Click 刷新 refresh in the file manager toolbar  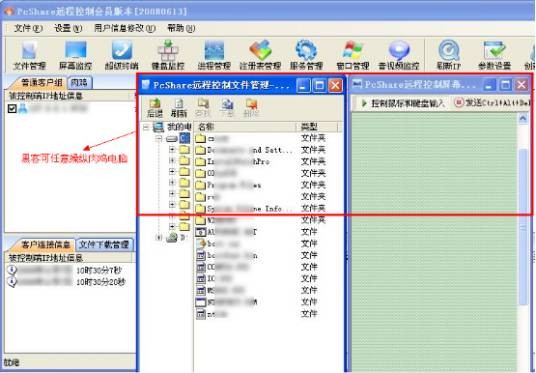(x=179, y=108)
